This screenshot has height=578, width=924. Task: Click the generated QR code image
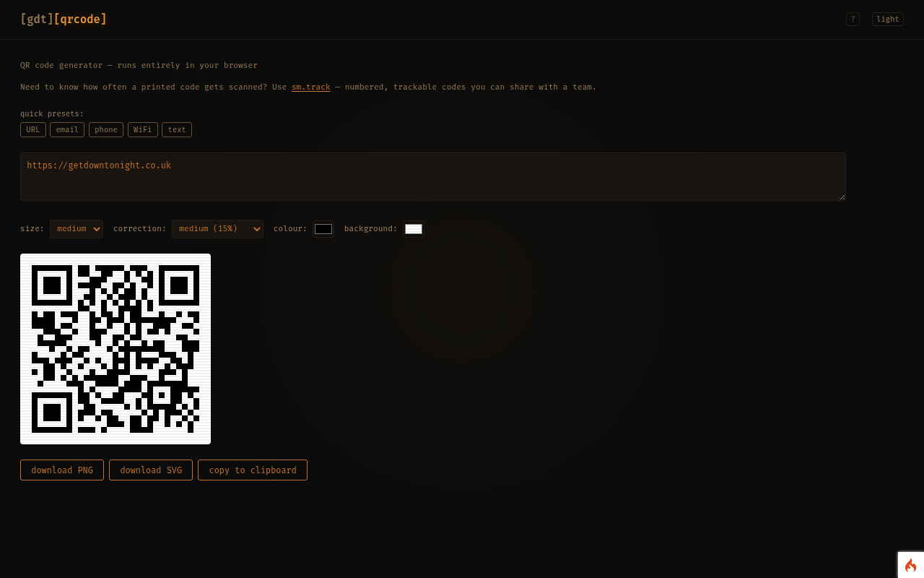pos(115,349)
